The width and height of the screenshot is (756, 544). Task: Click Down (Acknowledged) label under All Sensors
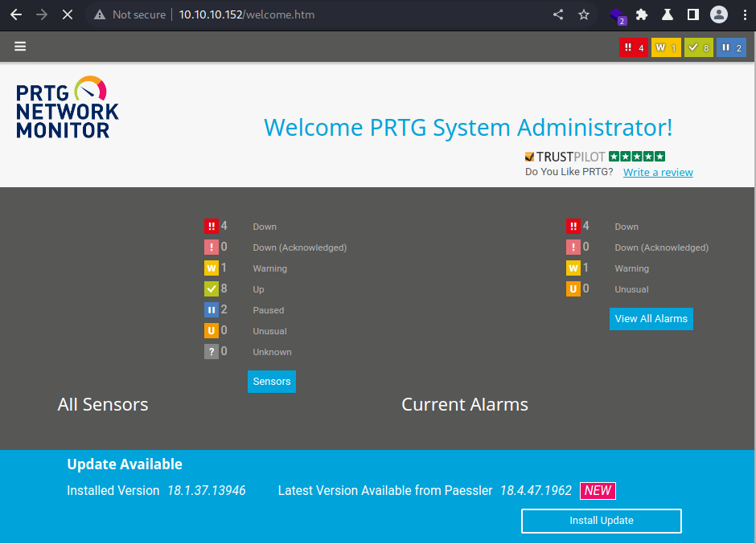click(299, 247)
